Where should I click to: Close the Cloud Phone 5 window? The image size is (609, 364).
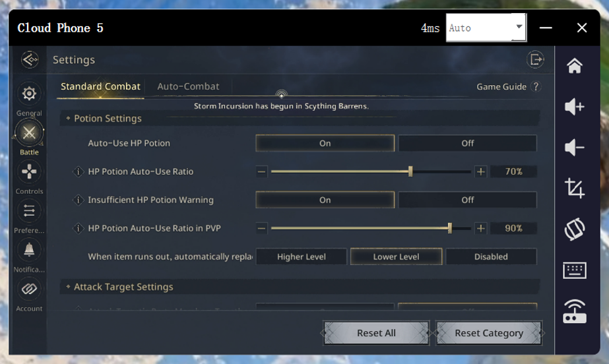click(x=582, y=28)
